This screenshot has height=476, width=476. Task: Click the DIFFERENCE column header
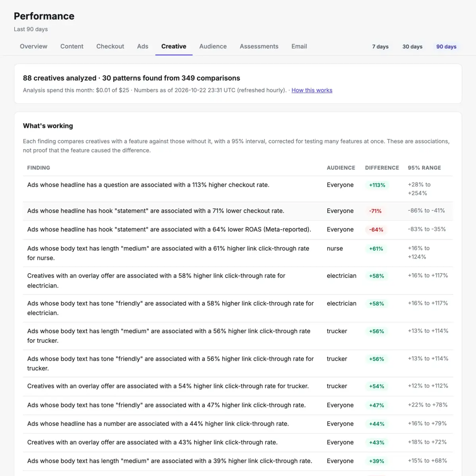coord(382,168)
